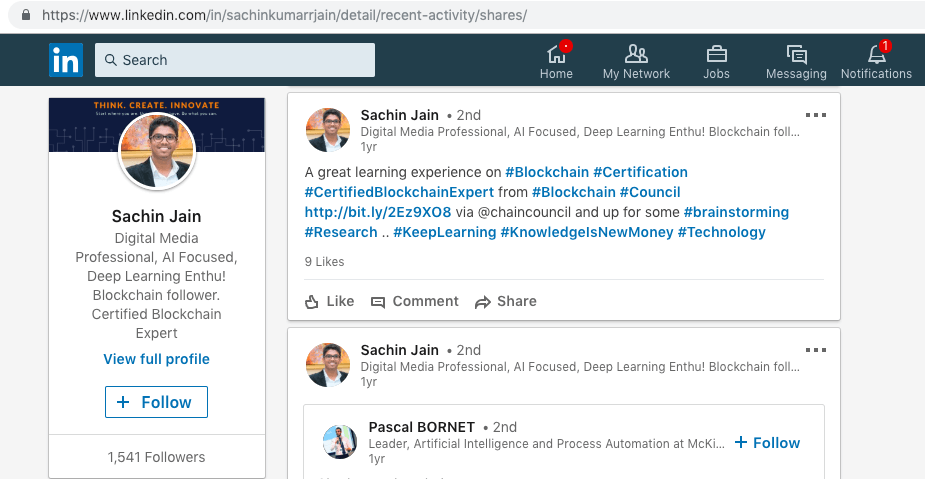This screenshot has height=479, width=925.
Task: View Notifications bell icon
Action: (x=876, y=54)
